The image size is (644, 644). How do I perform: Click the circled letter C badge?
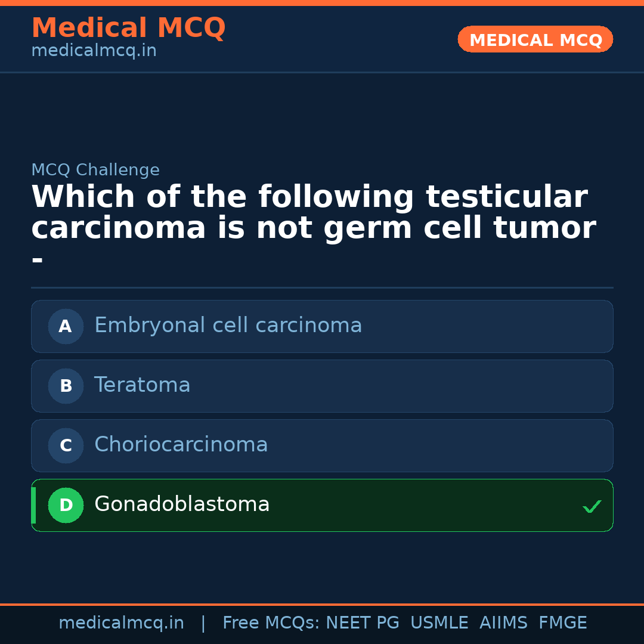(x=66, y=445)
